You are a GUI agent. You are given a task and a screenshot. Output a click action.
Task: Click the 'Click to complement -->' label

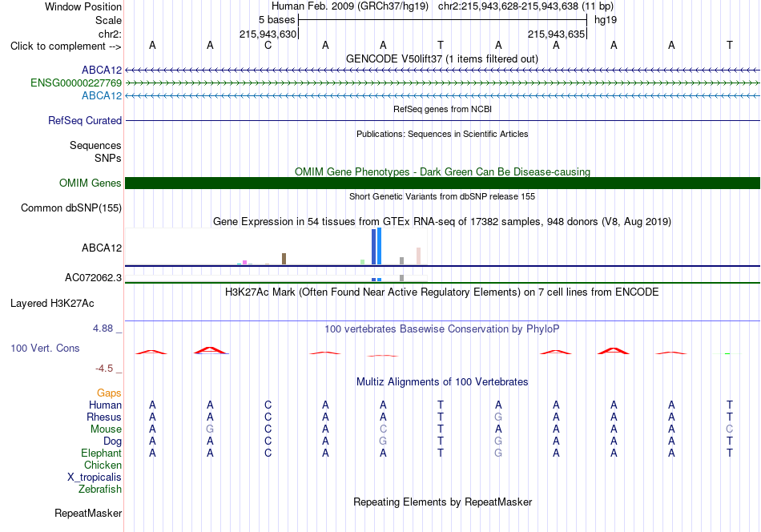pyautogui.click(x=66, y=46)
